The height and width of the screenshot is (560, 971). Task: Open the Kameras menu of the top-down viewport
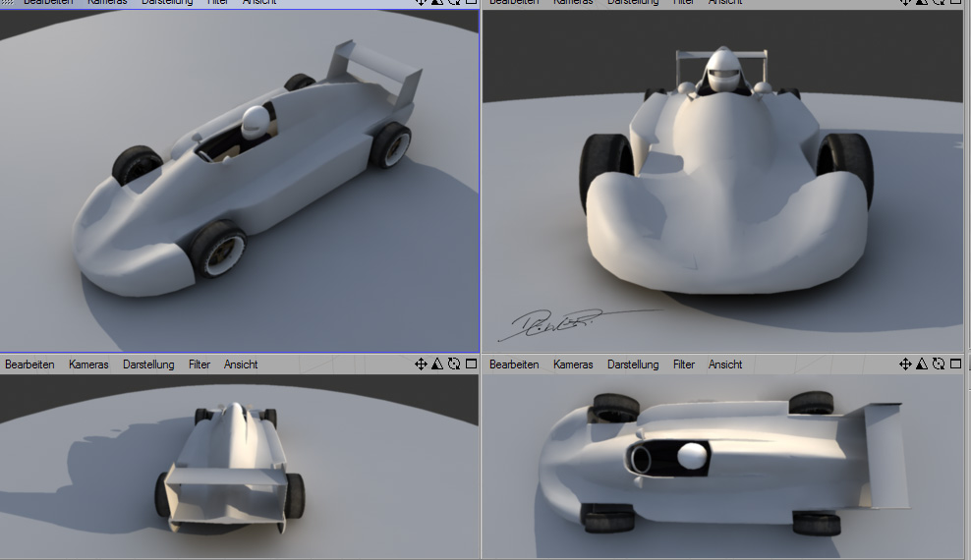tap(573, 364)
